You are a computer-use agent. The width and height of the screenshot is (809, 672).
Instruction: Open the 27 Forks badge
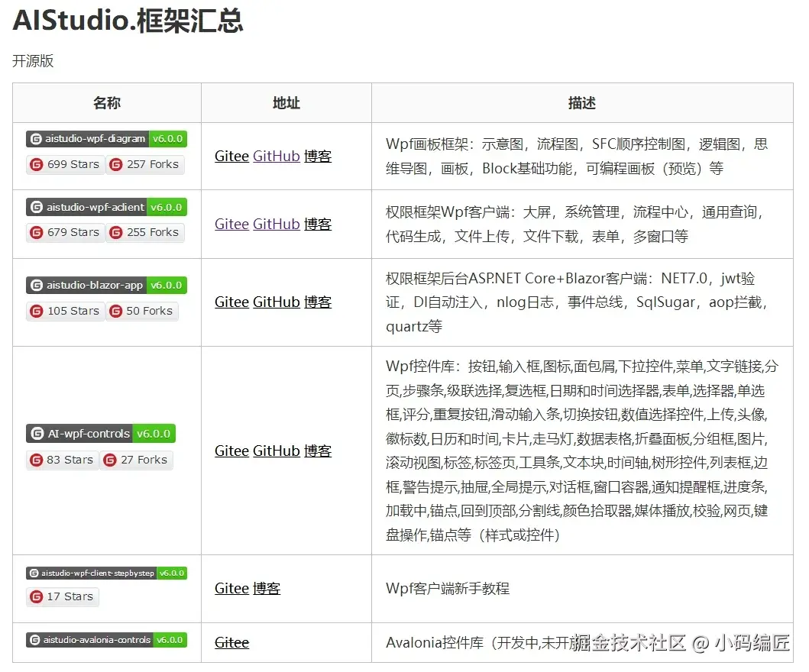point(136,460)
